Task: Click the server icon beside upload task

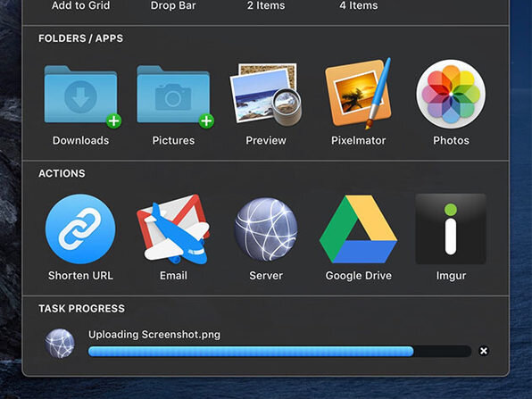Action: pyautogui.click(x=60, y=343)
